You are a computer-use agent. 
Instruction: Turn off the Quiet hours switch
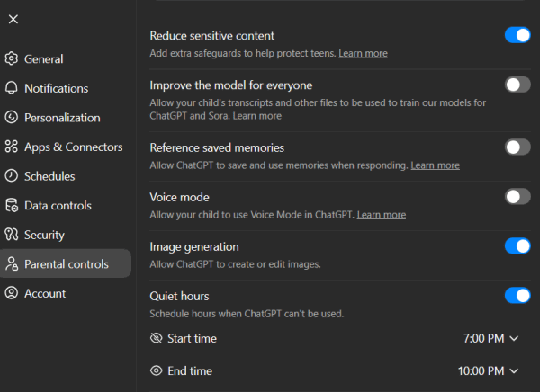[517, 295]
